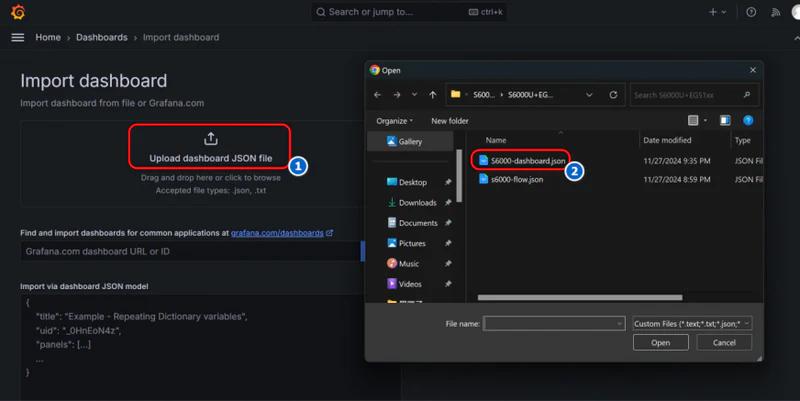This screenshot has height=401, width=800.
Task: Click the Open button
Action: [x=661, y=343]
